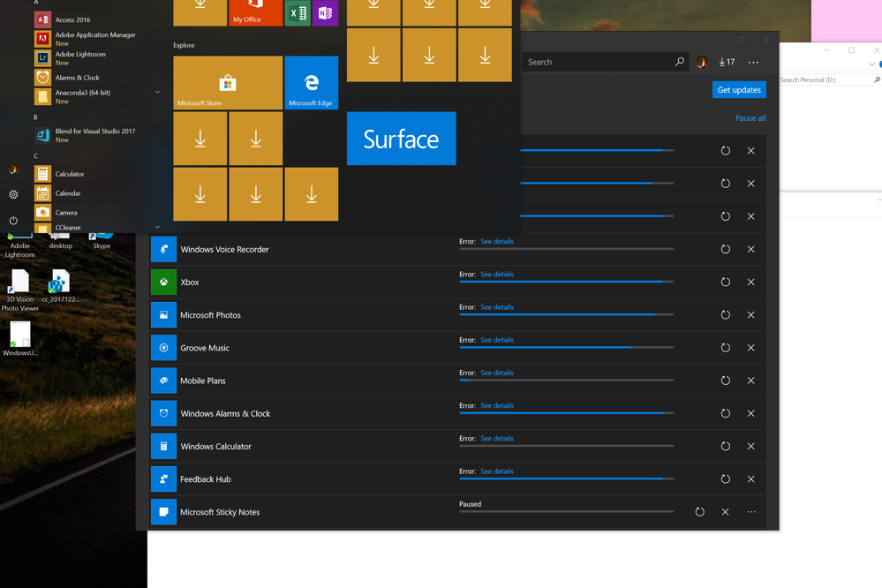The image size is (882, 588).
Task: Open the Start menu Power options
Action: pos(13,221)
